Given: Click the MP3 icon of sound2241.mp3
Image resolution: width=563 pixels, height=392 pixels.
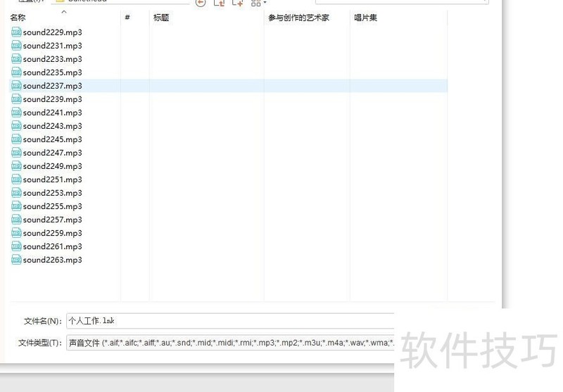Looking at the screenshot, I should pyautogui.click(x=16, y=113).
